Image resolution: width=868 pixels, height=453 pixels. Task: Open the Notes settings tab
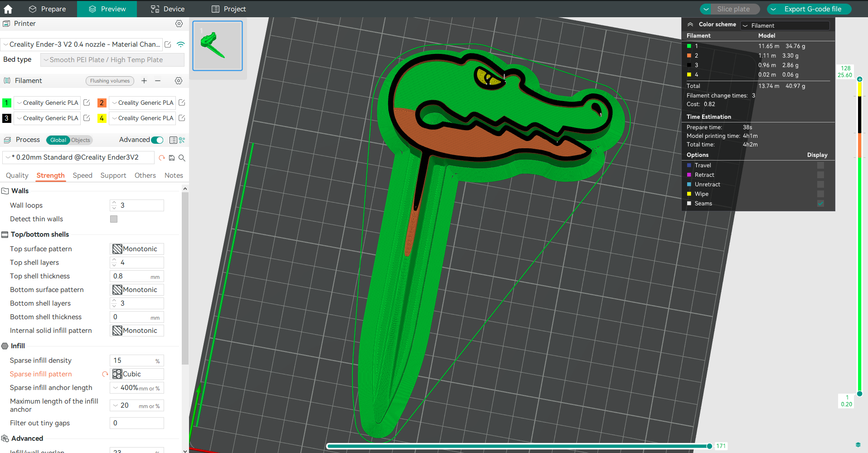[174, 175]
